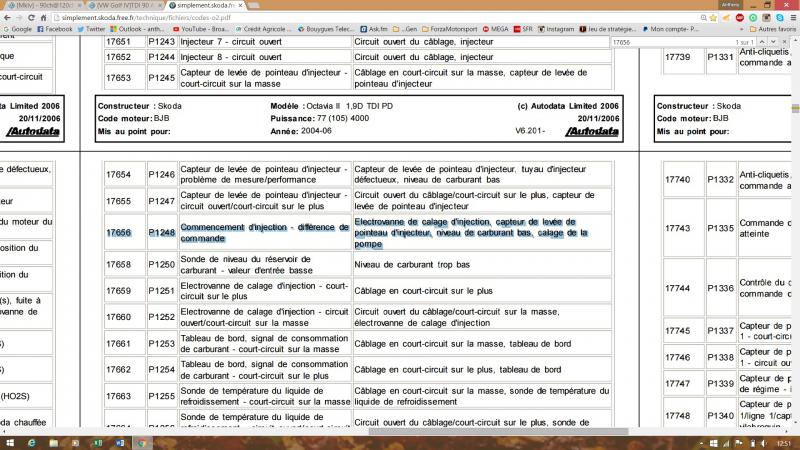
Task: Click the orange extension icon beside the star
Action: [726, 17]
